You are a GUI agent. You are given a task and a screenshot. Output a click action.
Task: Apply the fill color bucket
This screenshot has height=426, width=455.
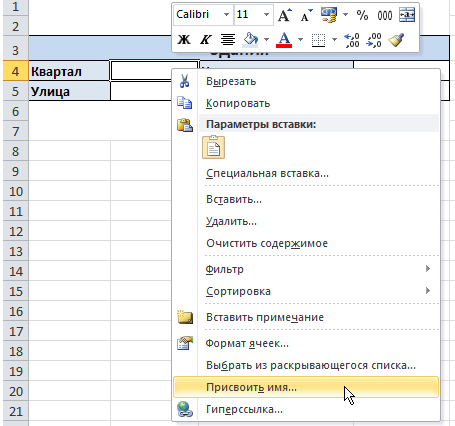click(251, 40)
